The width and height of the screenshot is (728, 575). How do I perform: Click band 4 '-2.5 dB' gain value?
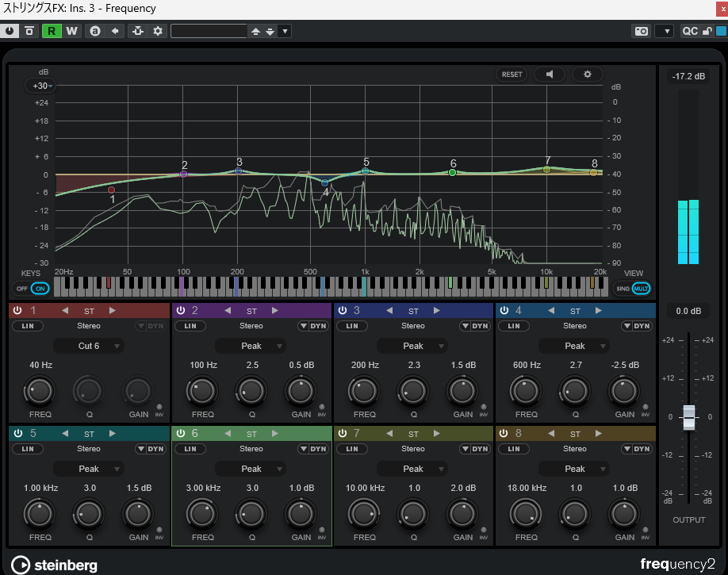[625, 365]
